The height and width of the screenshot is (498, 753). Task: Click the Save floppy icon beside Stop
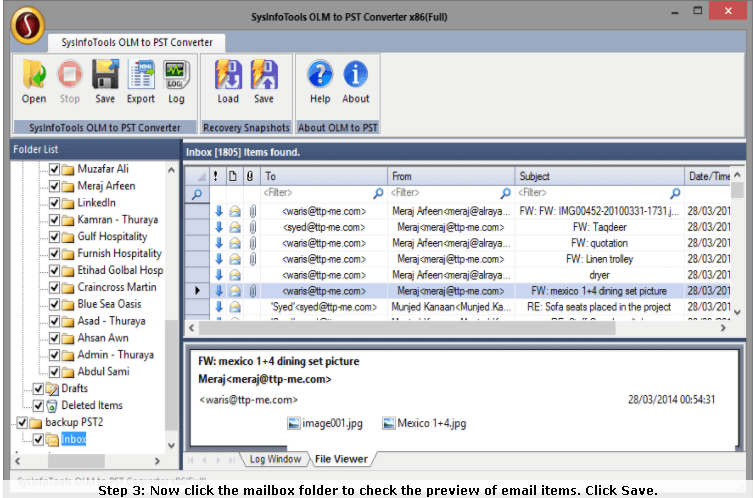(105, 74)
